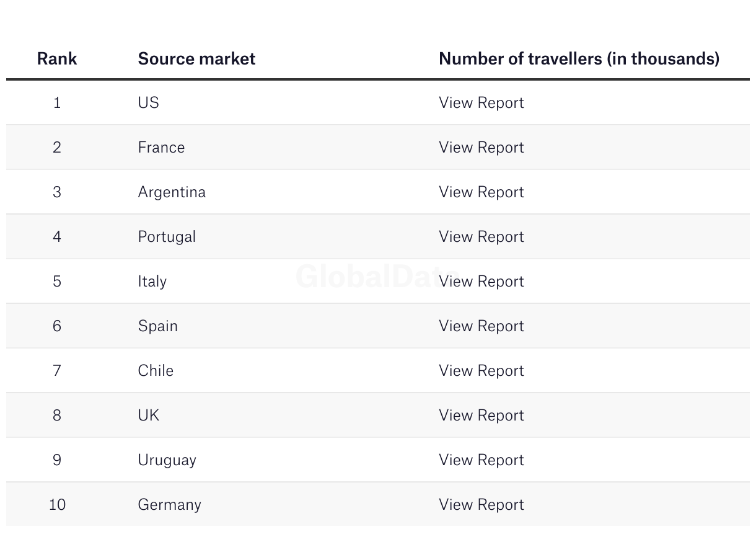Image resolution: width=756 pixels, height=552 pixels.
Task: View the report for Portugal
Action: [x=481, y=236]
